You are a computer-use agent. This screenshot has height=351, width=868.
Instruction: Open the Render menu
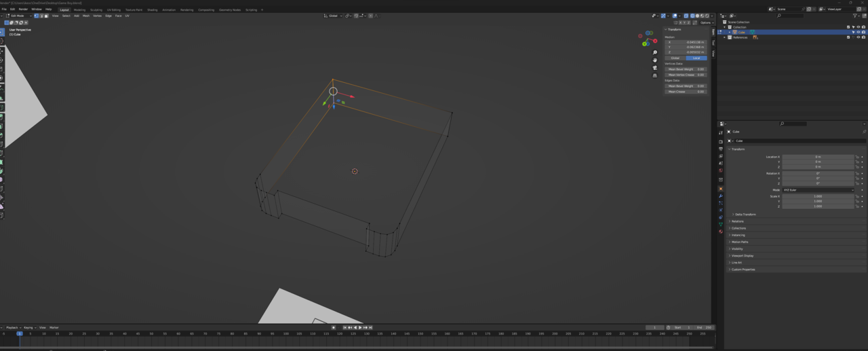23,10
